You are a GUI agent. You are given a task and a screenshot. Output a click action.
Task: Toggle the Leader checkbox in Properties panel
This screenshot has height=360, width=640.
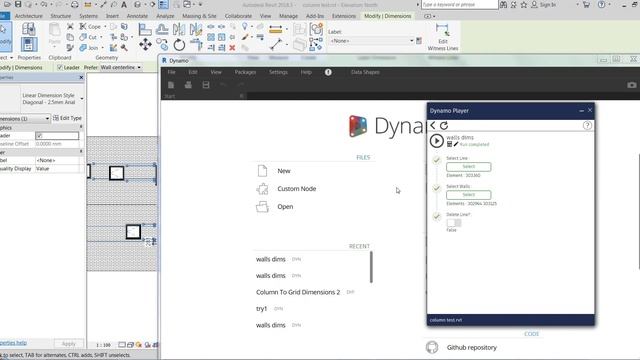pyautogui.click(x=39, y=136)
